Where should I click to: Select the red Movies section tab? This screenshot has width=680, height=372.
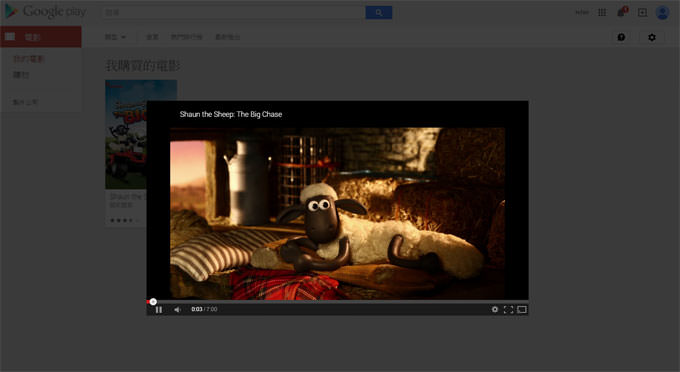[41, 37]
